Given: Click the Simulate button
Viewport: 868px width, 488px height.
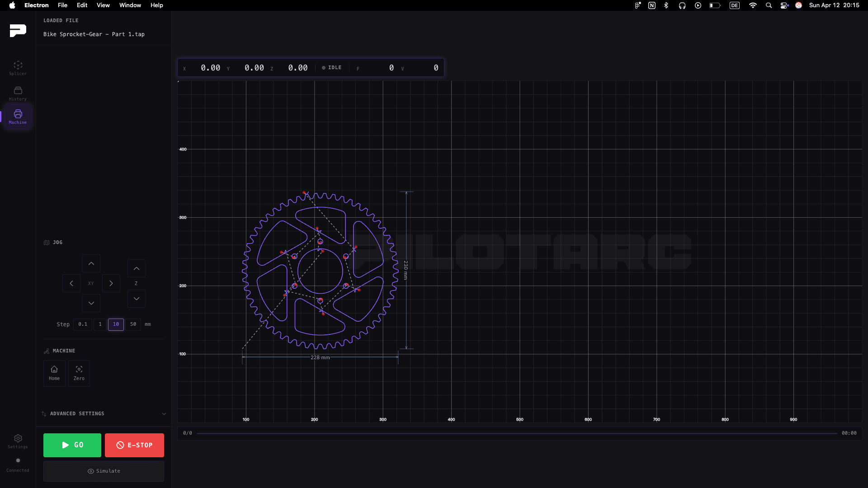Looking at the screenshot, I should [x=104, y=471].
